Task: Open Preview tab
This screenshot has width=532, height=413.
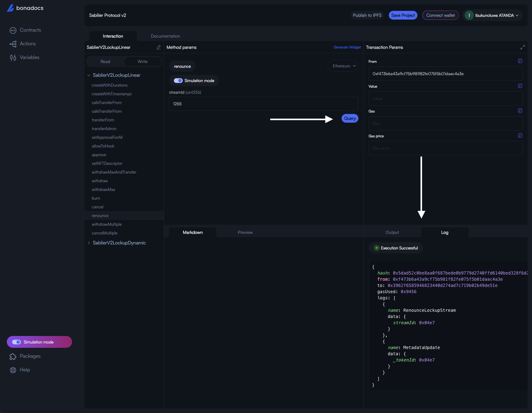Action: tap(245, 232)
